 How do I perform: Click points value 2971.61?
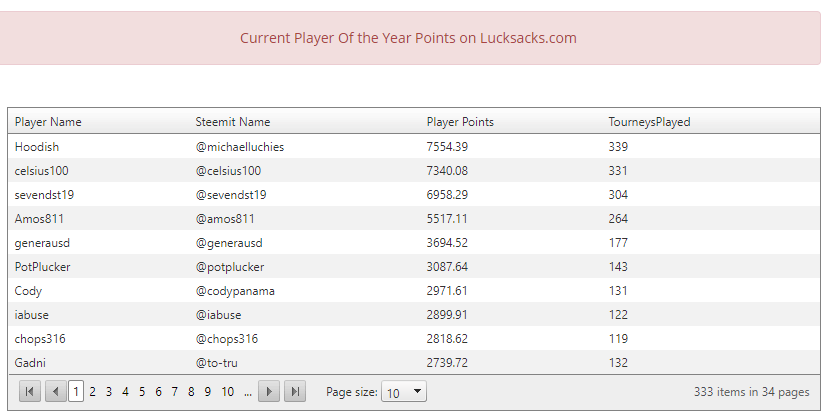tap(447, 291)
